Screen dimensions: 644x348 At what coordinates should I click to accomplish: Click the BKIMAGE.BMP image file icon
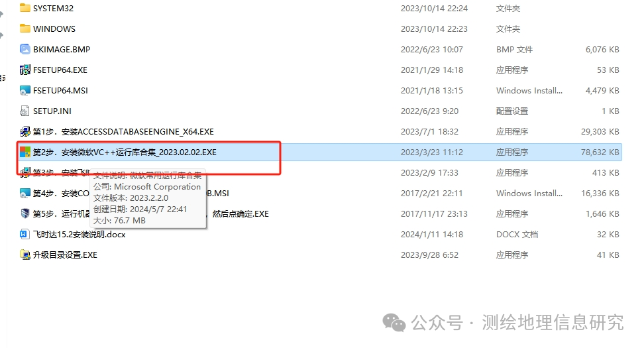point(25,49)
